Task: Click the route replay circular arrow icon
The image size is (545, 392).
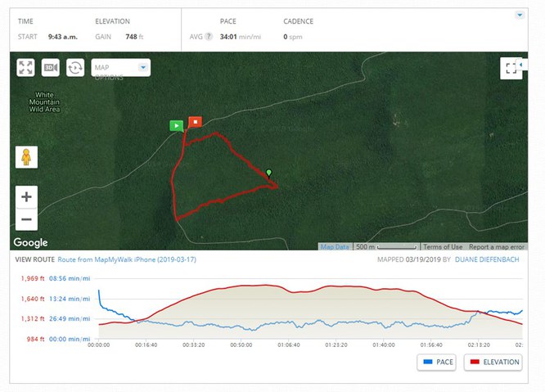Action: pos(75,68)
